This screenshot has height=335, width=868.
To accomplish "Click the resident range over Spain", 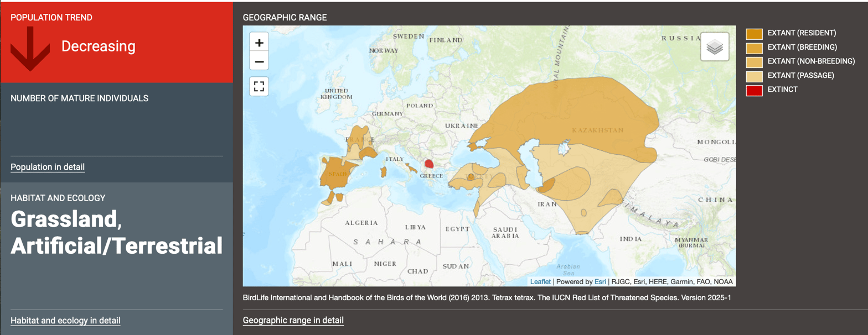I will click(x=338, y=174).
